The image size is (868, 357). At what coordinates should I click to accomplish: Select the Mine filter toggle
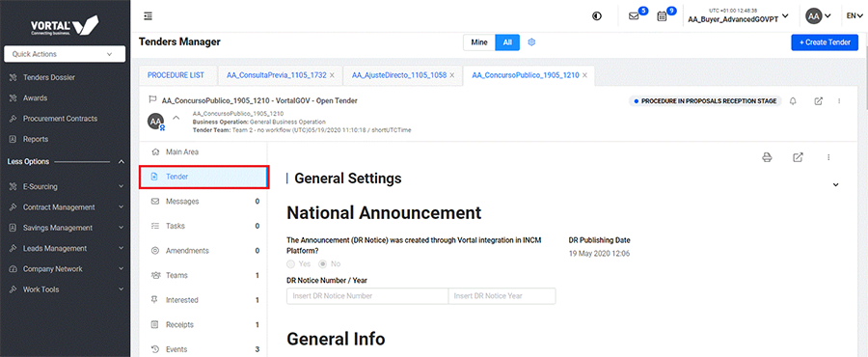pos(479,42)
